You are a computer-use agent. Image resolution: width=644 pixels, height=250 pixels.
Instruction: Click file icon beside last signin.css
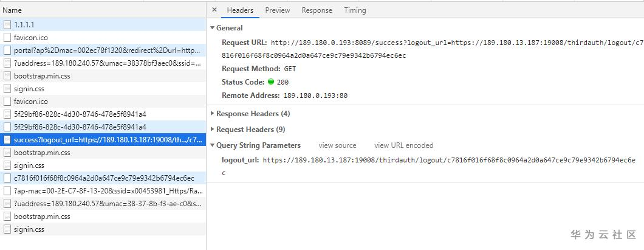[x=7, y=229]
